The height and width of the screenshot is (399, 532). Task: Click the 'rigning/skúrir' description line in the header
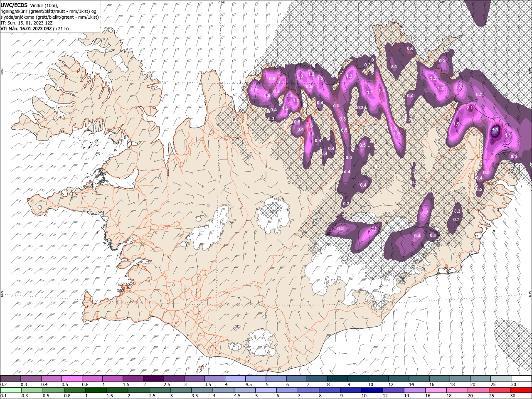(x=49, y=11)
